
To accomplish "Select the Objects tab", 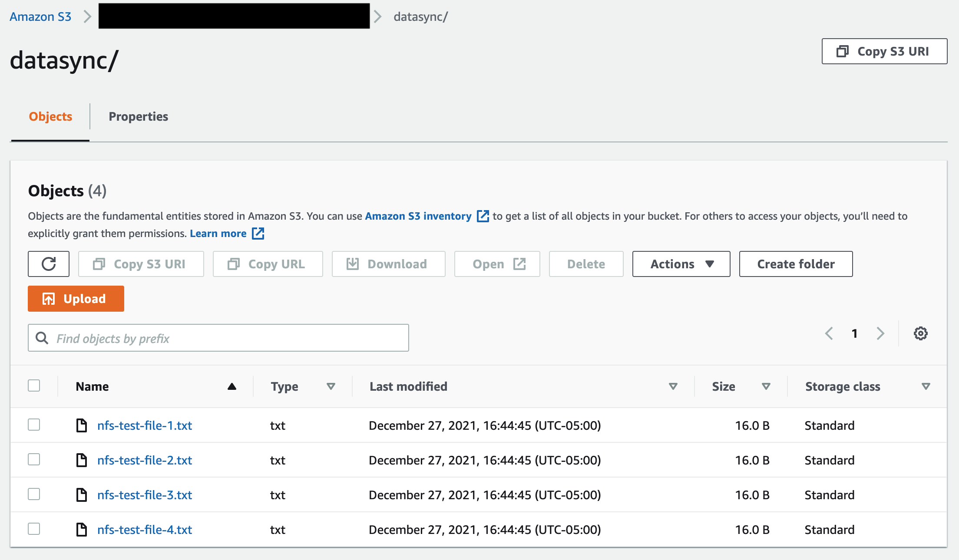I will [x=50, y=116].
